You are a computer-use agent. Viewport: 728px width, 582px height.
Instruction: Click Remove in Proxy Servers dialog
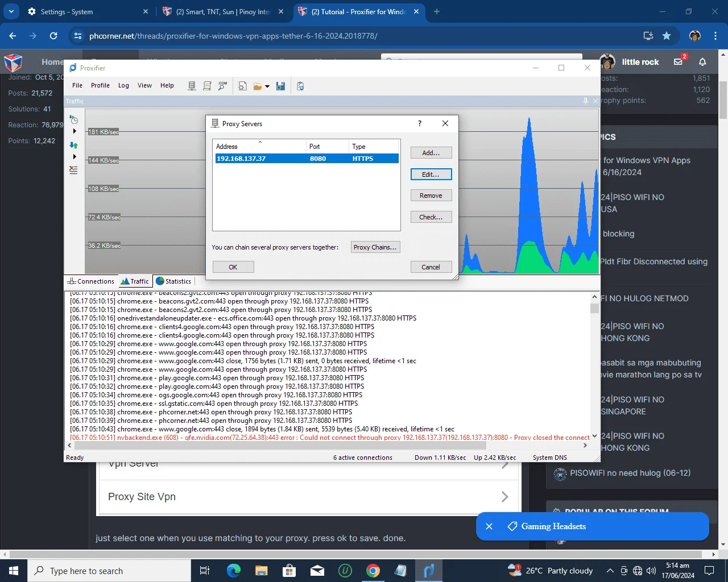pos(431,196)
